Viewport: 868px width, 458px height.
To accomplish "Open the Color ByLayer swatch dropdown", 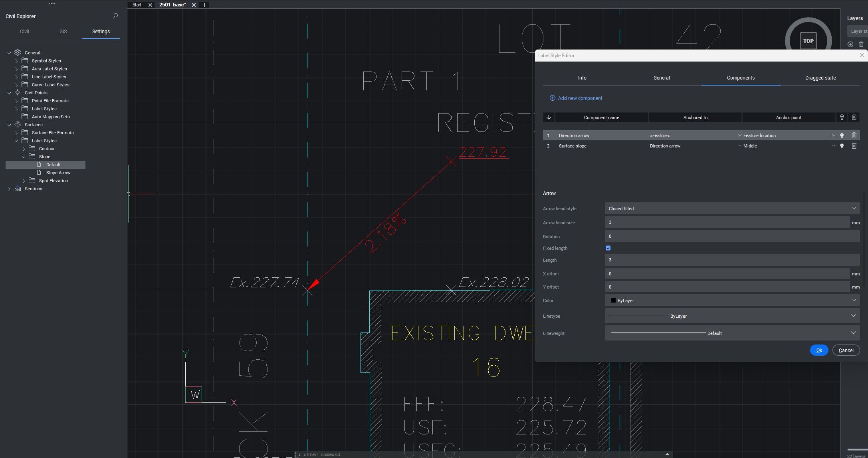I will coord(732,301).
